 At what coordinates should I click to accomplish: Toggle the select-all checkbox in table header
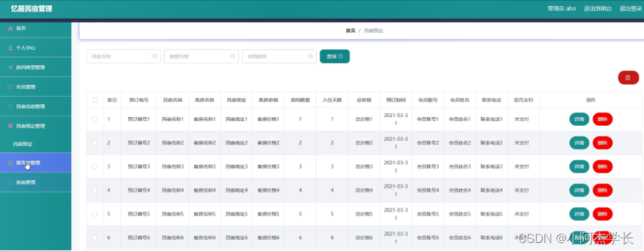click(x=95, y=100)
